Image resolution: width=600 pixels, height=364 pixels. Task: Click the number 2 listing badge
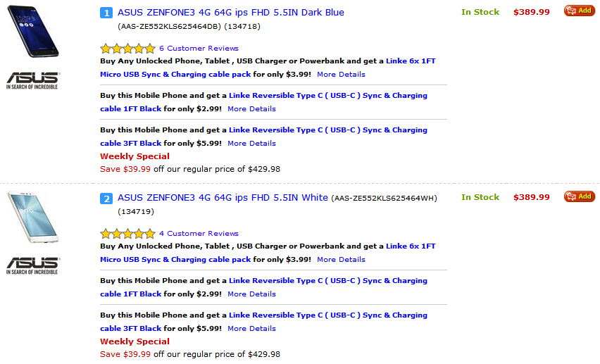pos(106,199)
